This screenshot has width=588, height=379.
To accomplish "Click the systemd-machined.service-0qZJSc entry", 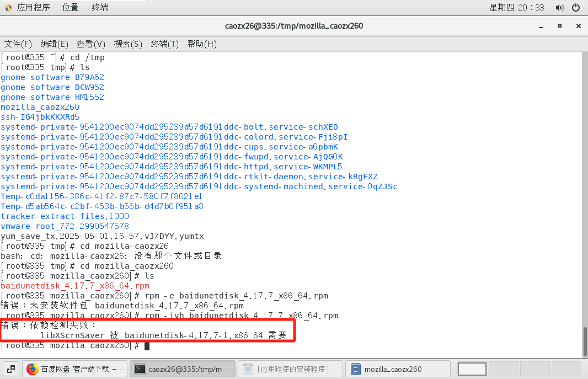I will (x=199, y=186).
